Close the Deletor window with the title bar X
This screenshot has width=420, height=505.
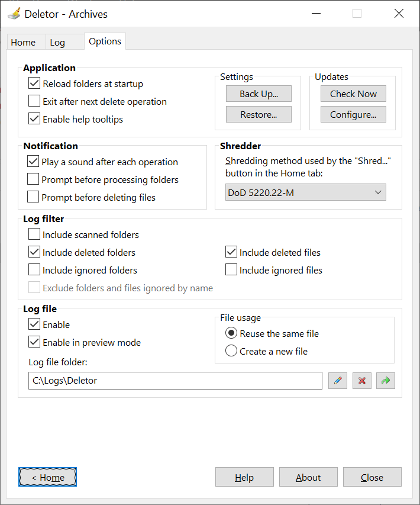[399, 14]
